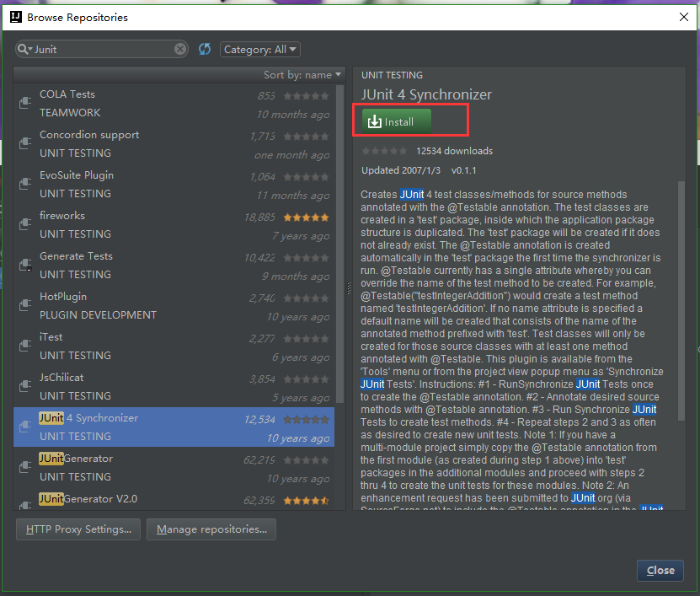Select the COLA Tests plugin
Viewport: 700px width, 596px height.
[174, 103]
